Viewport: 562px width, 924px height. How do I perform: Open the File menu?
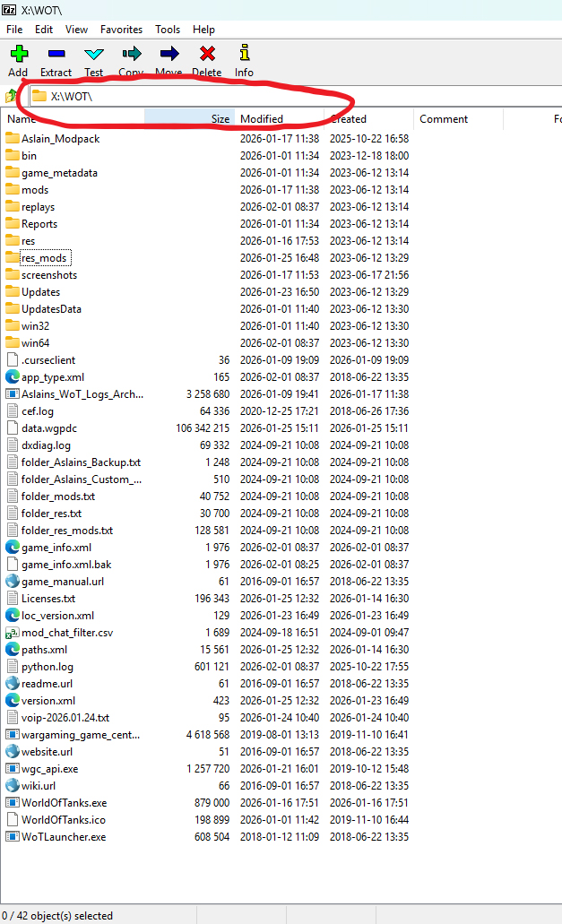(14, 30)
